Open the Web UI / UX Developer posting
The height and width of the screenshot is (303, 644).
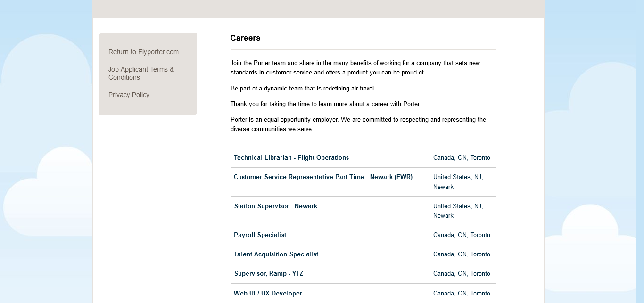coord(268,294)
